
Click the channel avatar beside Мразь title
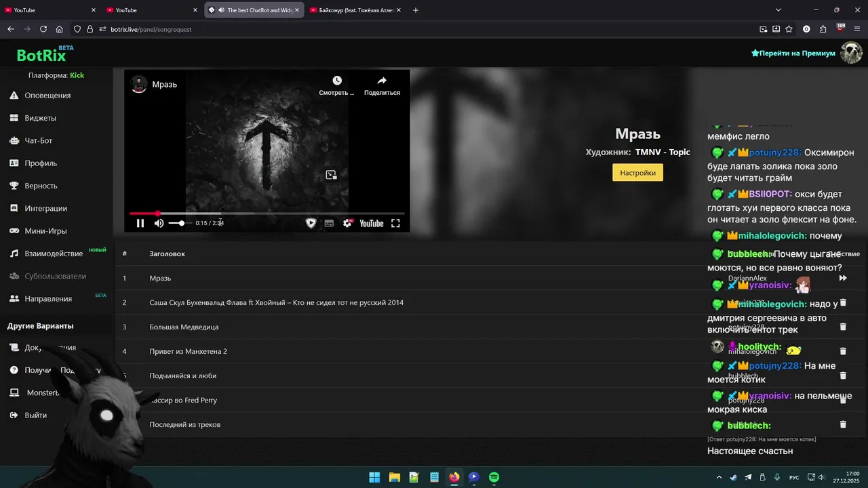coord(139,84)
